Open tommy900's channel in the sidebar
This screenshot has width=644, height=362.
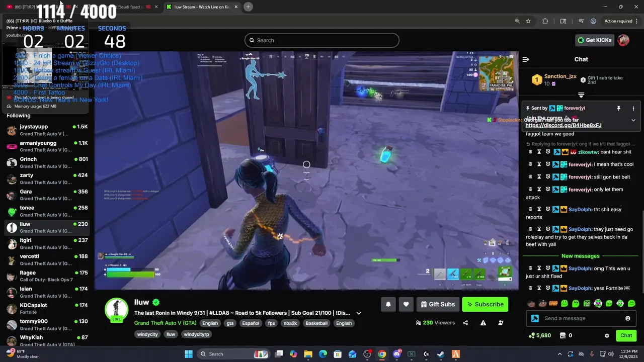tap(47, 325)
